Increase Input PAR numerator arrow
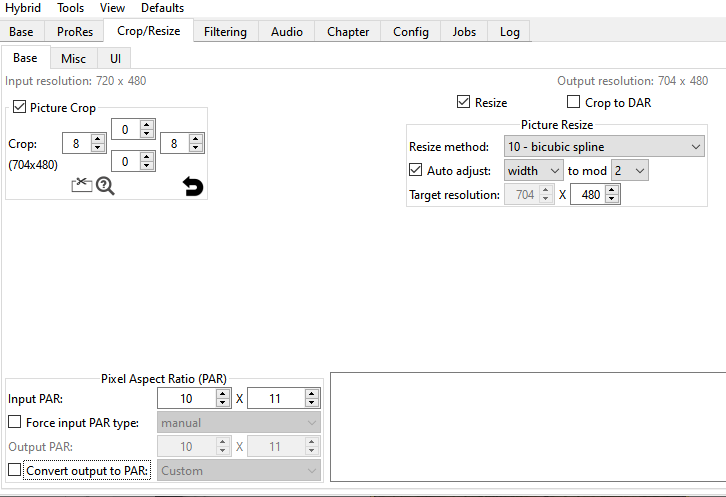 (x=223, y=393)
